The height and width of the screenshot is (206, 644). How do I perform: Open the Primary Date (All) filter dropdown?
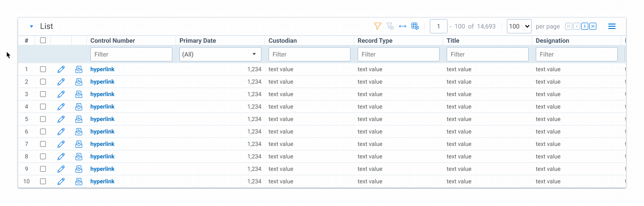[x=220, y=54]
